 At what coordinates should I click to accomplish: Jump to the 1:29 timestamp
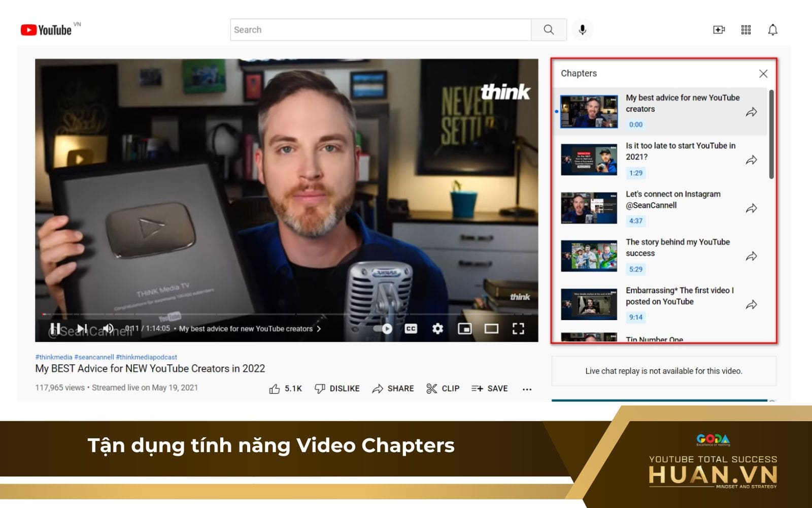point(636,173)
